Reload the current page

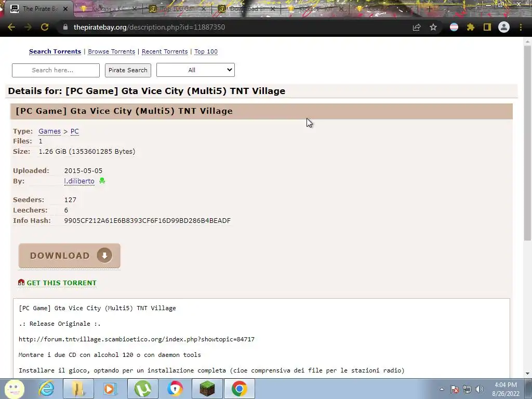click(45, 27)
